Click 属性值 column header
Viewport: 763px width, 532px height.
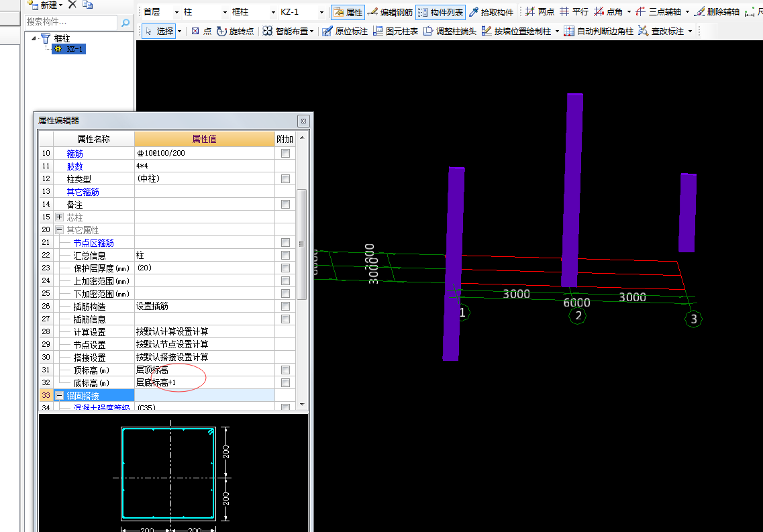click(x=205, y=139)
